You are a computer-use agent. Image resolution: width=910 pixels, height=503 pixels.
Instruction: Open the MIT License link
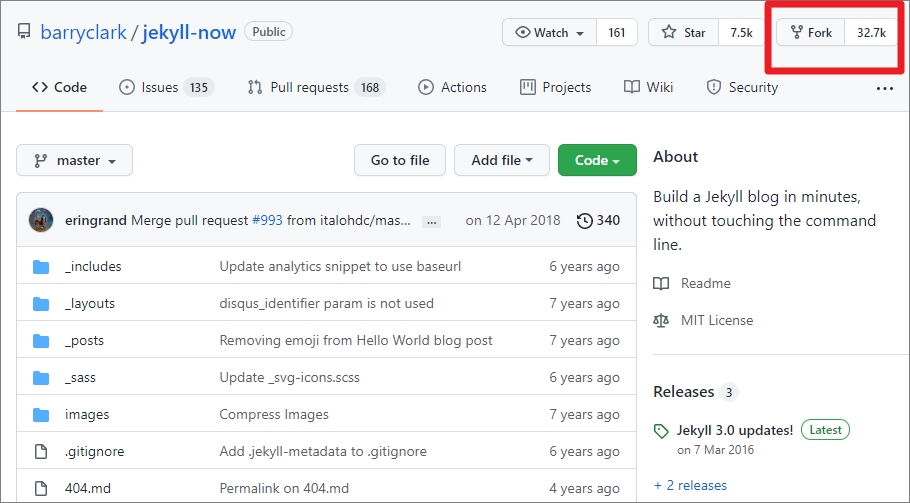click(717, 321)
